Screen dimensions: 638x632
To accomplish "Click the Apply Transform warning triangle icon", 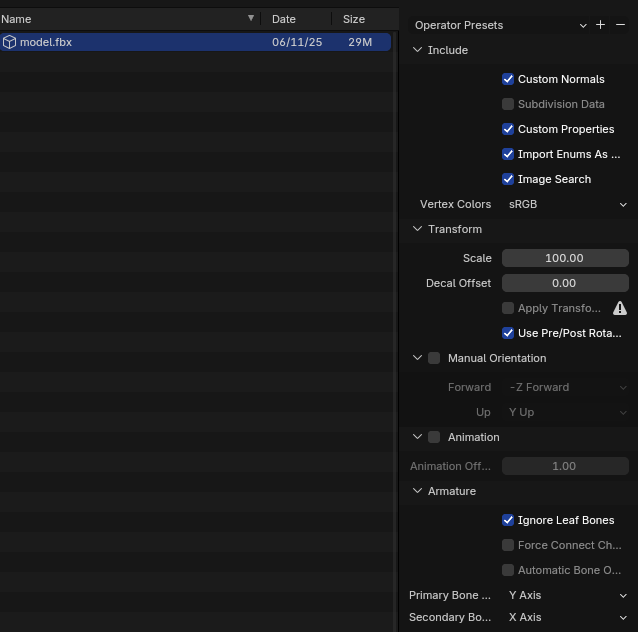I will click(620, 308).
